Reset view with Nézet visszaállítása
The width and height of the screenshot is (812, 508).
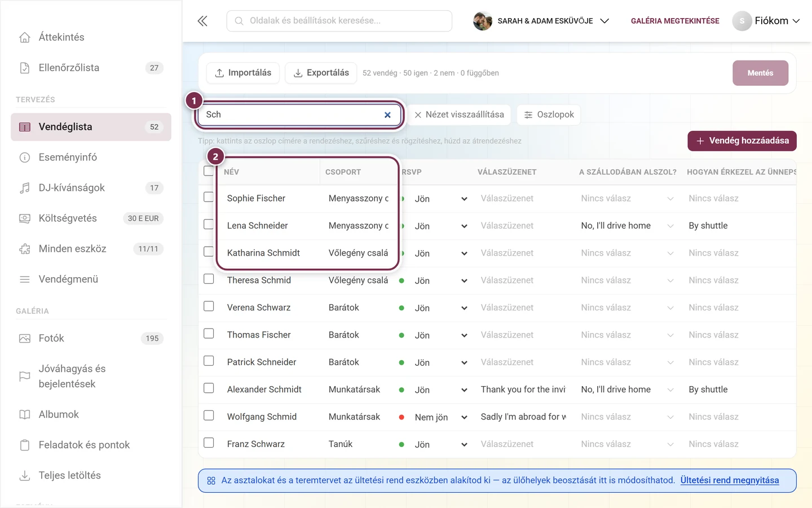tap(459, 115)
